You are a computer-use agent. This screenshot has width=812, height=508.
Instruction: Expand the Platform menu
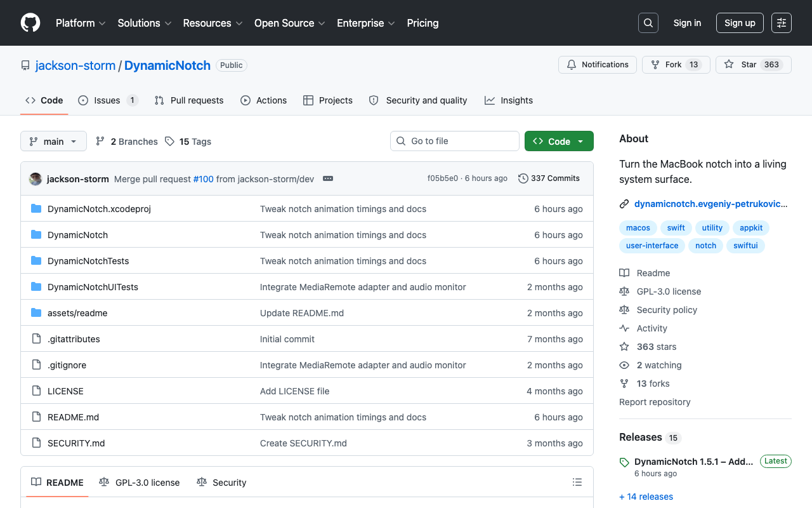[82, 23]
